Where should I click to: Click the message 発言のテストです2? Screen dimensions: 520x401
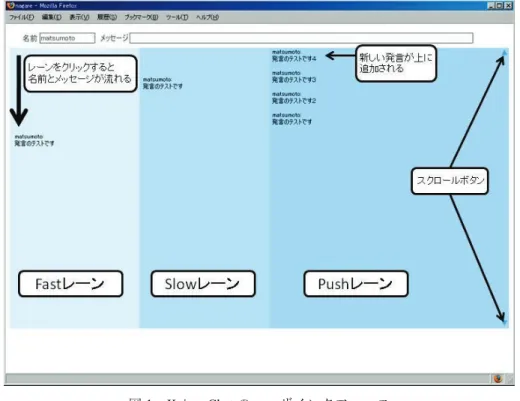(x=294, y=101)
